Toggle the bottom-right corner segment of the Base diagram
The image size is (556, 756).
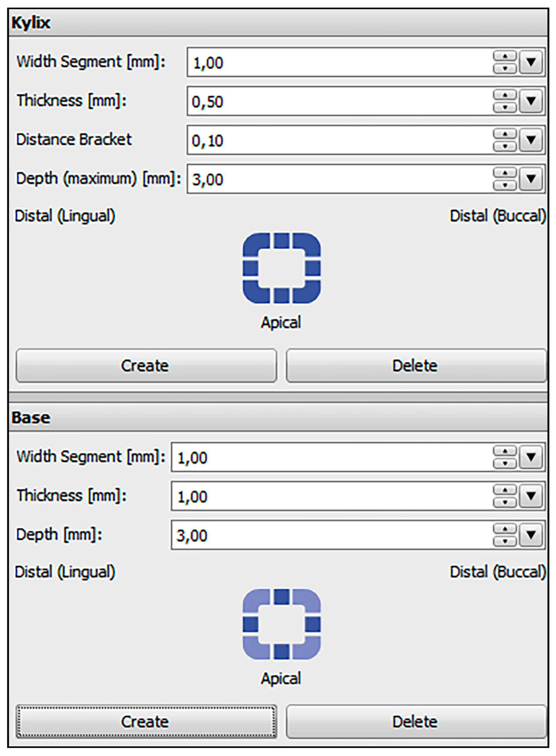point(307,647)
